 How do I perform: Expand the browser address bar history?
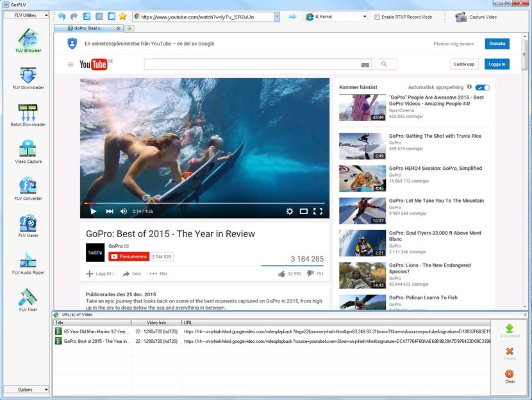click(x=278, y=17)
